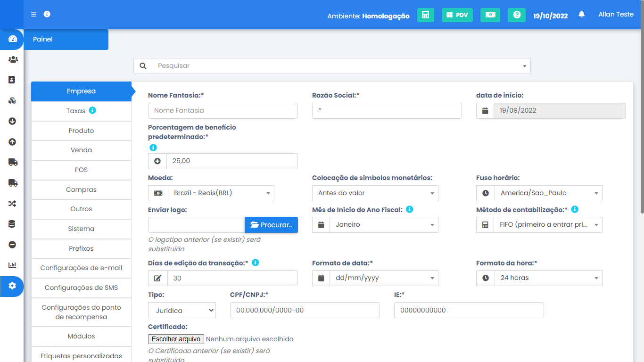This screenshot has height=362, width=644.
Task: Click the Procurar logo browse button
Action: pyautogui.click(x=271, y=225)
